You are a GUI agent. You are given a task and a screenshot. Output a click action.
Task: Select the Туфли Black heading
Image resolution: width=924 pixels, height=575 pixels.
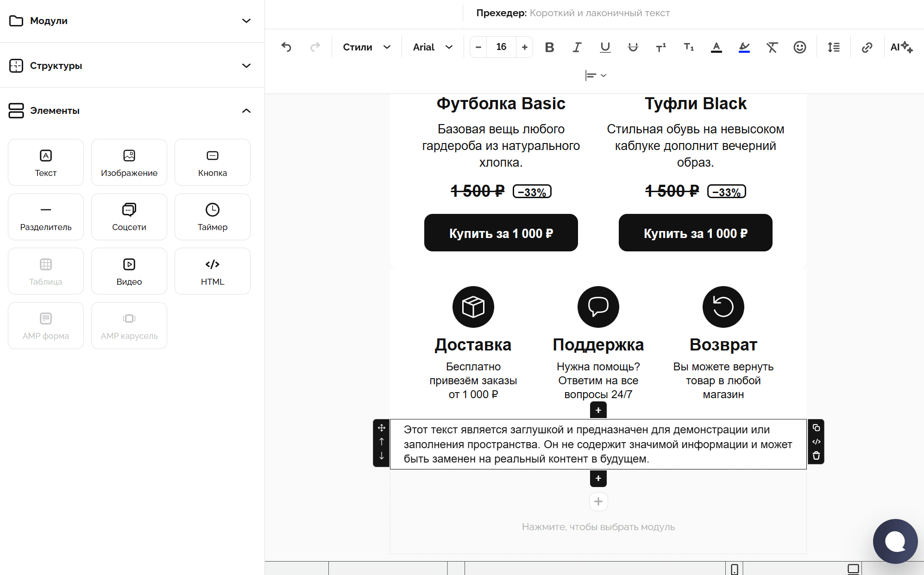696,103
